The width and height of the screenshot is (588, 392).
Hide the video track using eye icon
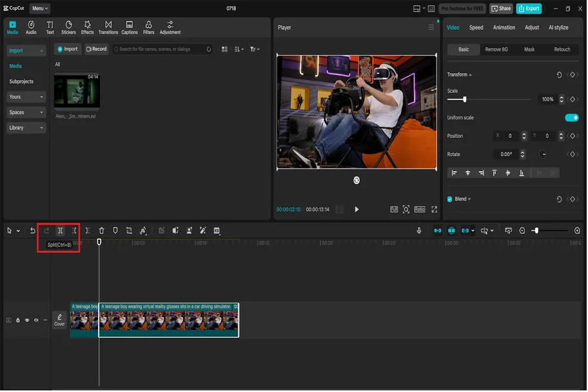27,320
